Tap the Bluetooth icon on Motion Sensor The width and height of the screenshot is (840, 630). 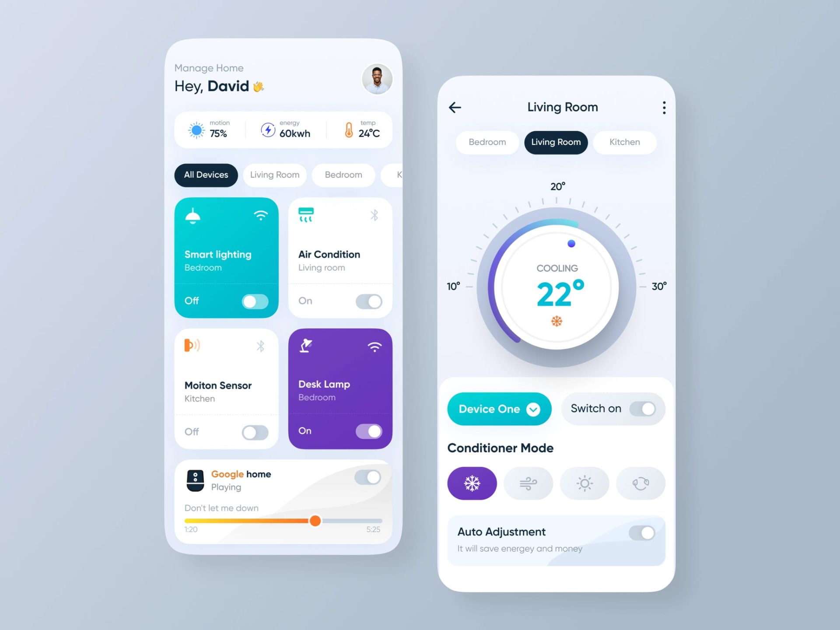tap(262, 345)
